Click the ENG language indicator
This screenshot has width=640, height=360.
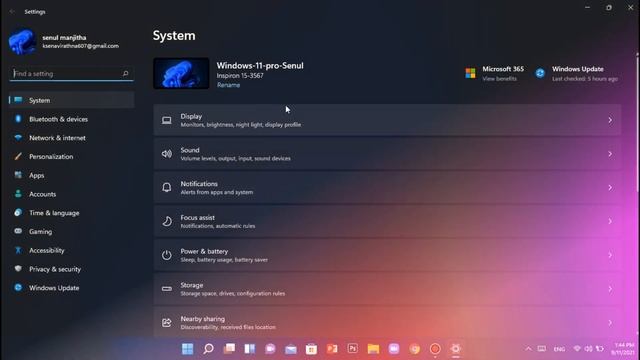coord(559,349)
